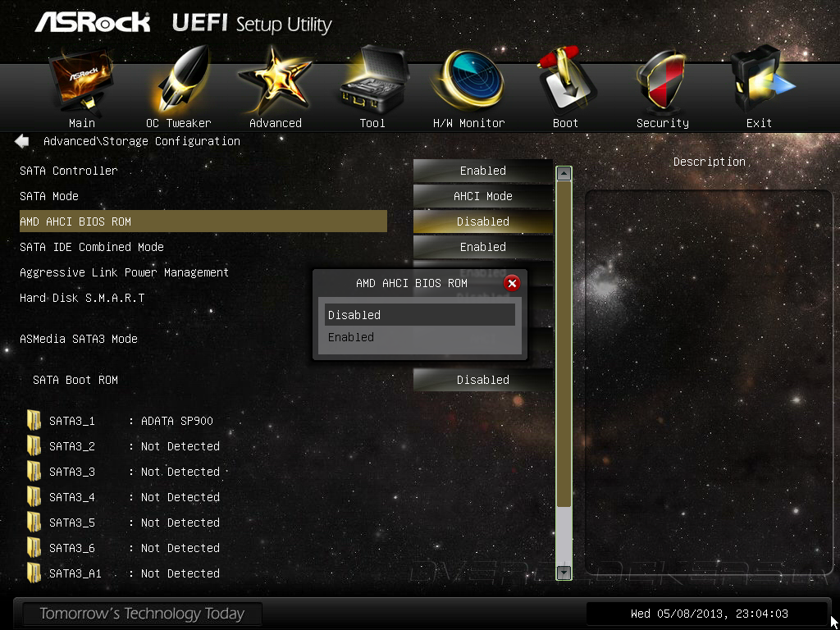The height and width of the screenshot is (630, 840).
Task: Open the Tool toolbox icon
Action: pos(373,80)
